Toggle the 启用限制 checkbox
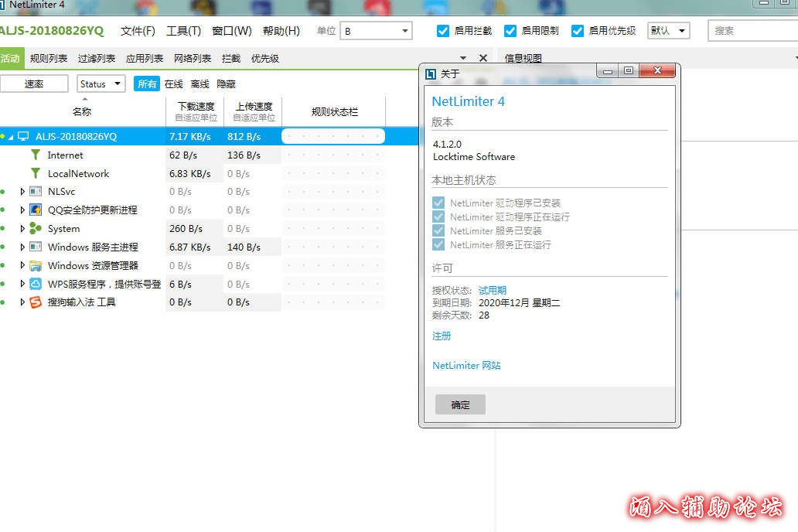Viewport: 798px width, 532px height. coord(510,31)
